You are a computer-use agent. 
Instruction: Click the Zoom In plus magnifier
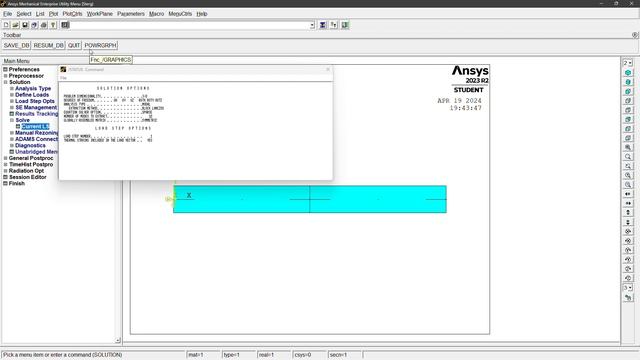coord(628,176)
